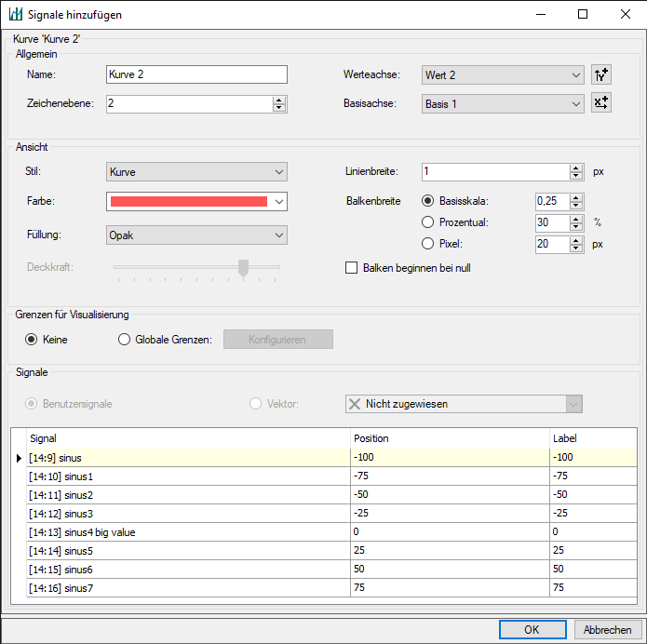
Task: Click add new value axis icon
Action: pos(601,75)
